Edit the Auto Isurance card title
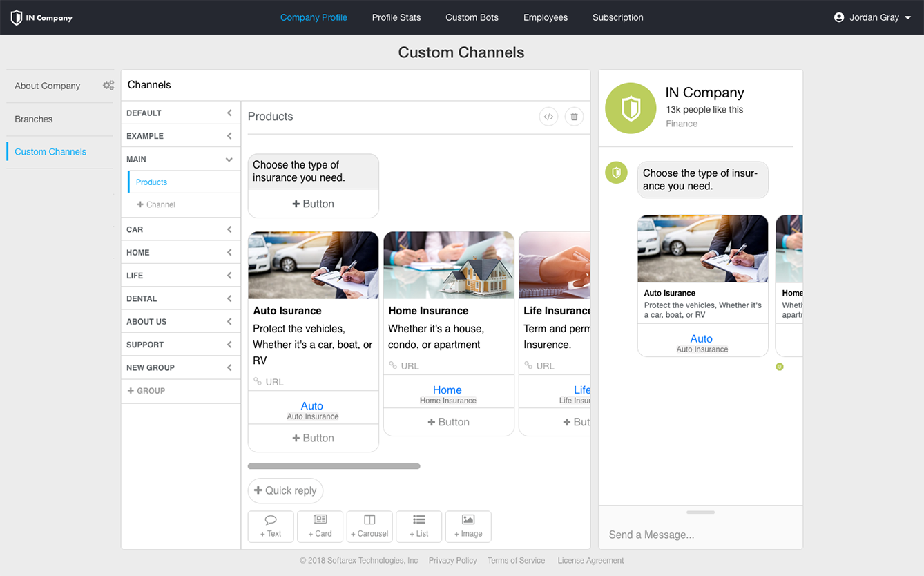This screenshot has width=924, height=576. pyautogui.click(x=287, y=311)
